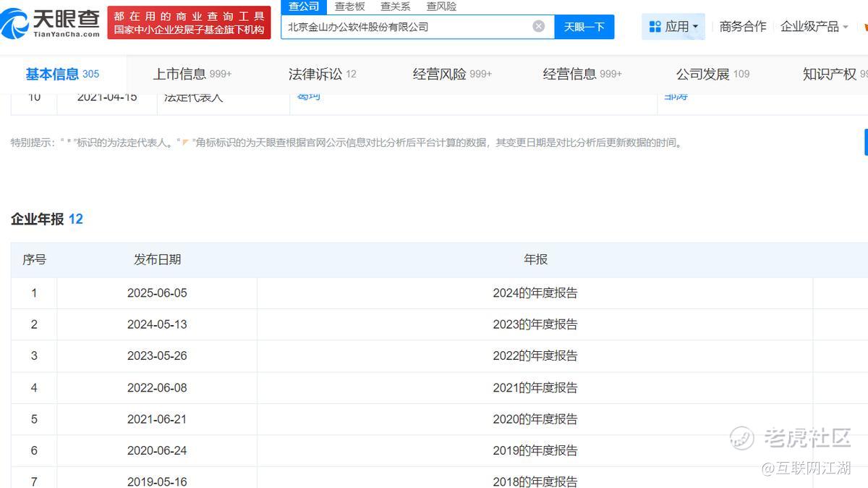868x488 pixels.
Task: Select the 经营风险 999+ tab
Action: point(453,74)
